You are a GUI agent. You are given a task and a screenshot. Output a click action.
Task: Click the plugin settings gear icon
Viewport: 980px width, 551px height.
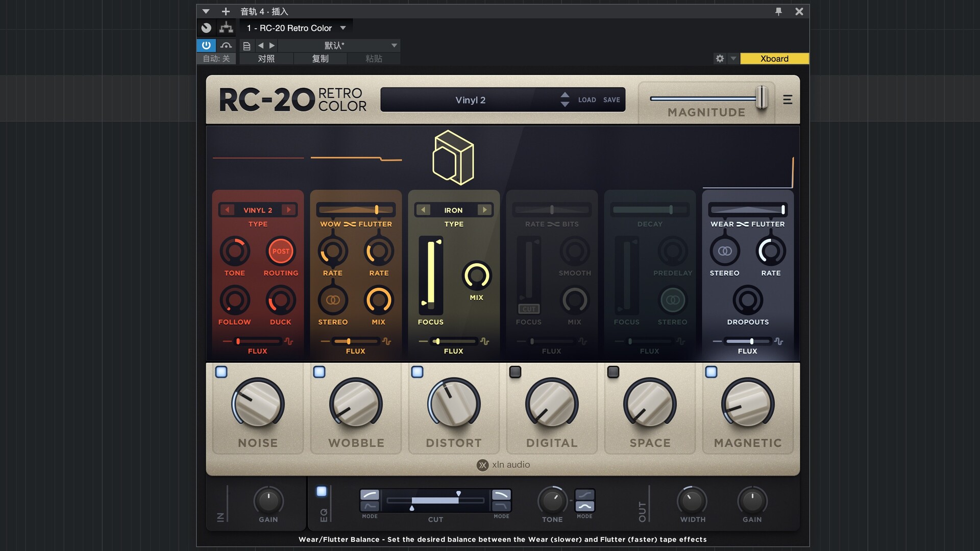pos(720,59)
